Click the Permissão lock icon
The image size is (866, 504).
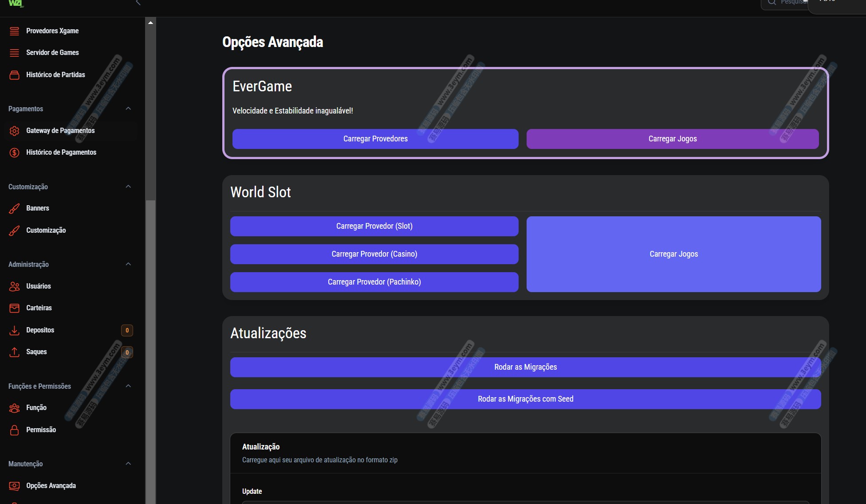[x=14, y=430]
